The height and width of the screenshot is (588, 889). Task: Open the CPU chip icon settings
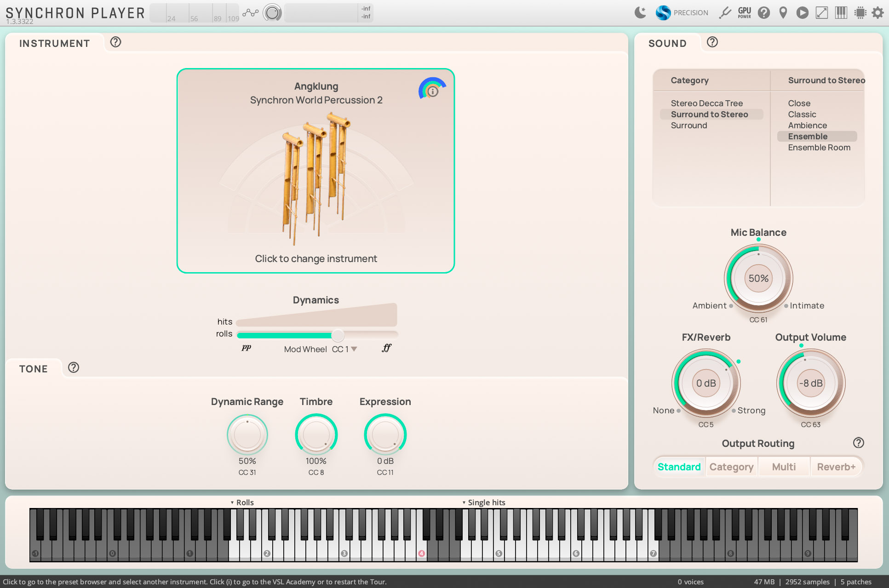(860, 12)
